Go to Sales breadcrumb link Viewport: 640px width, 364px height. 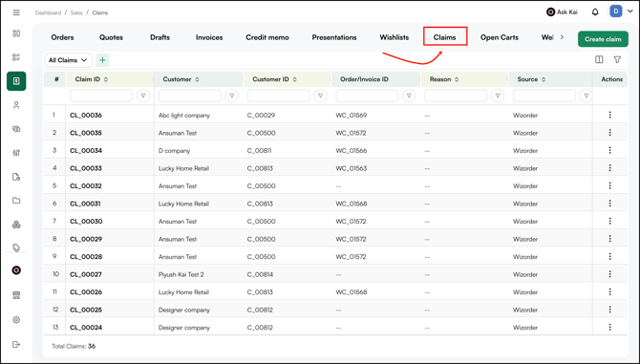76,12
